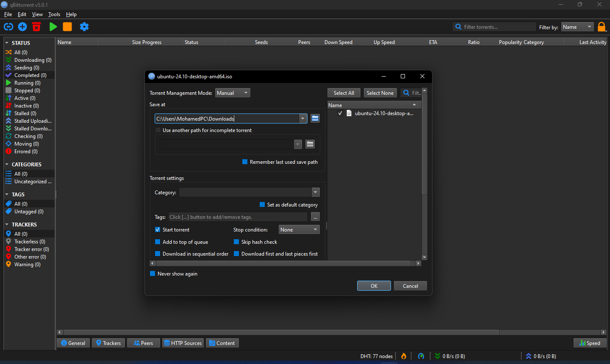Open the Filter by Name dropdown

(577, 27)
